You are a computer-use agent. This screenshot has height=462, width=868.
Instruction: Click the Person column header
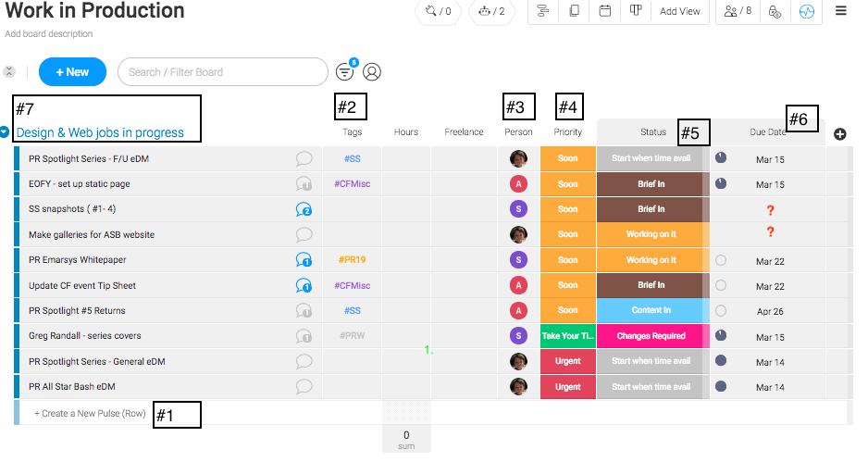(518, 131)
